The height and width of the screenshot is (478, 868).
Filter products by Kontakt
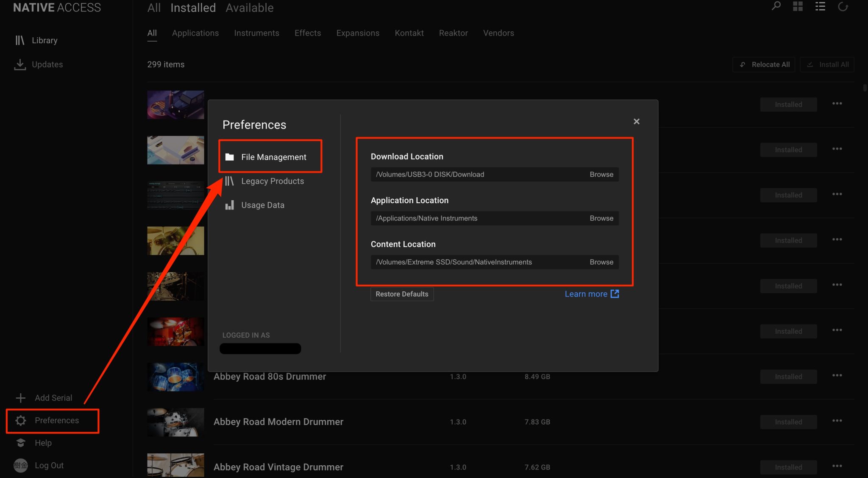409,33
